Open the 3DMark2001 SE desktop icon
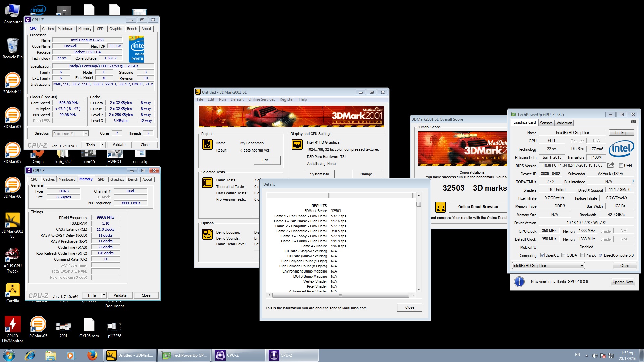 [12, 225]
